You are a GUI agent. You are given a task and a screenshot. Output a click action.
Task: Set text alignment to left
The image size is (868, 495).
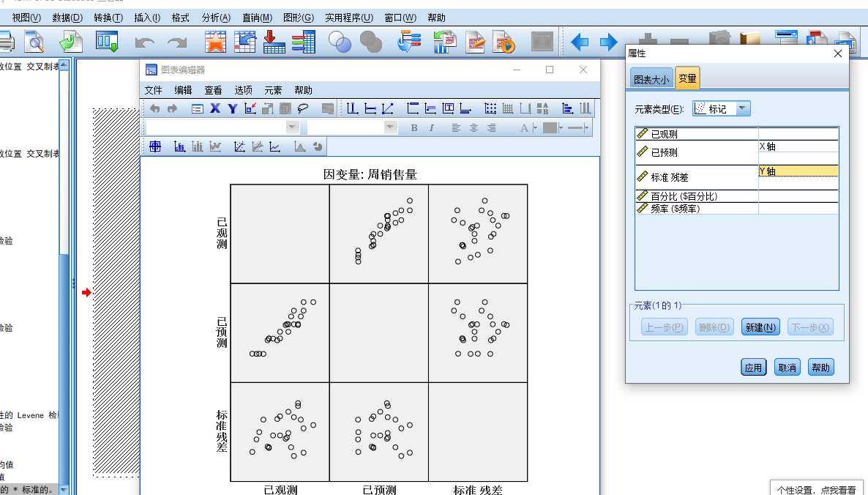(x=455, y=128)
